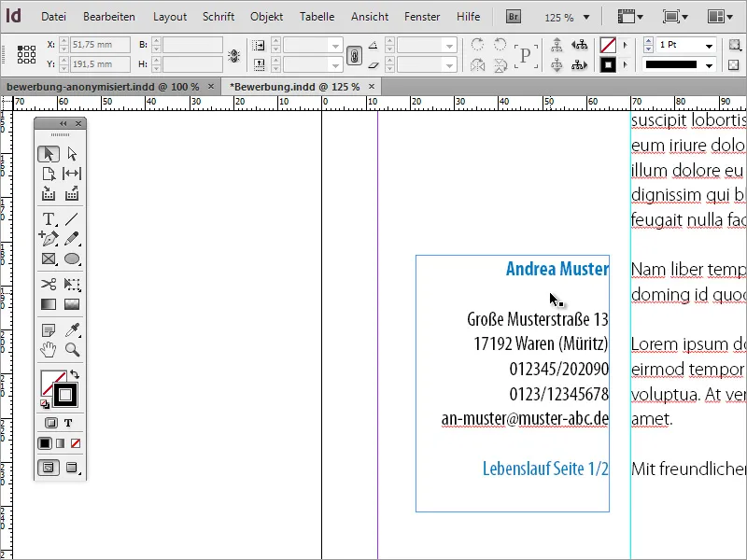
Task: Click rotate 90° clockwise icon
Action: tap(477, 45)
